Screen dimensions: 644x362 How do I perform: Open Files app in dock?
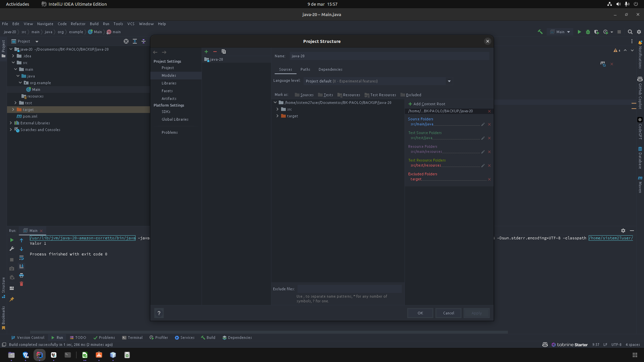[x=11, y=355]
